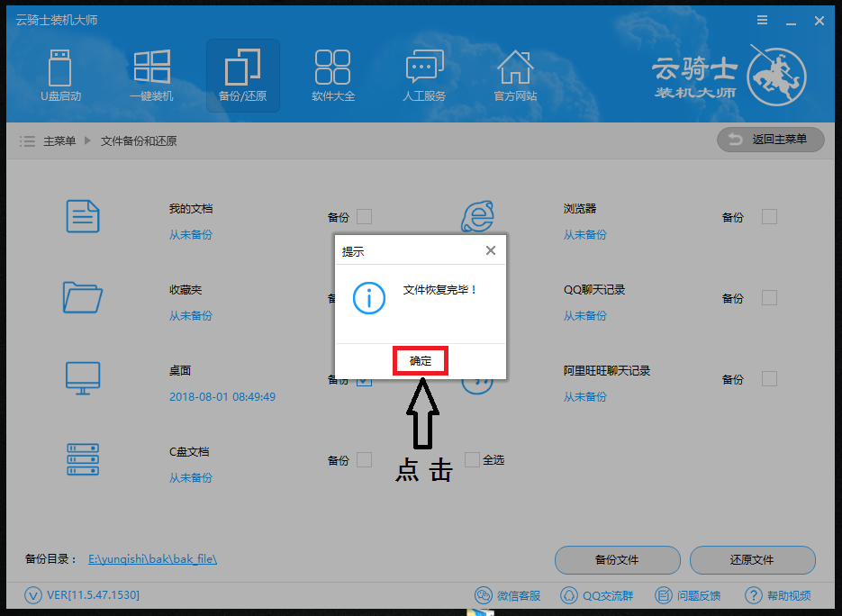Click the C盘文档 disk icon
This screenshot has width=842, height=616.
tap(83, 459)
